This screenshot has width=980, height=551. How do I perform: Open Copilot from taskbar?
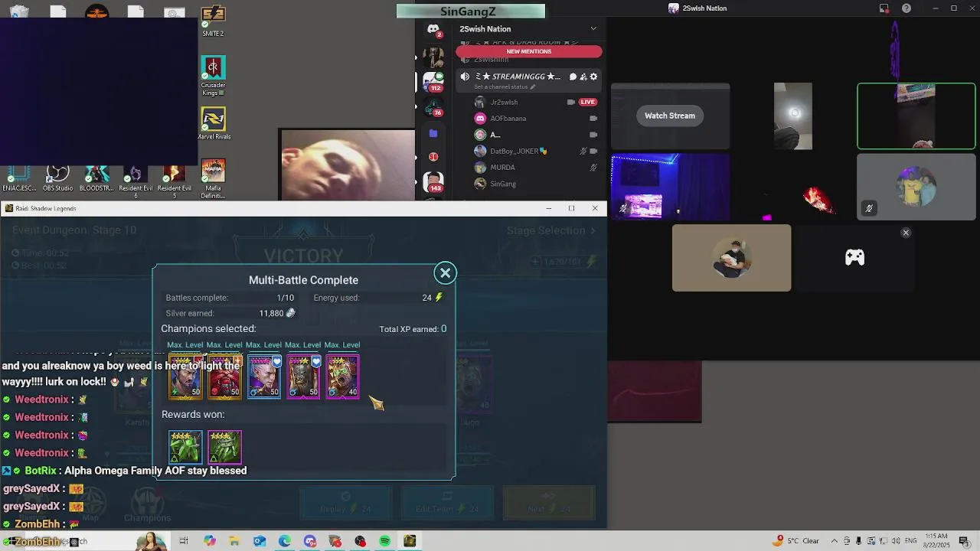tap(210, 541)
